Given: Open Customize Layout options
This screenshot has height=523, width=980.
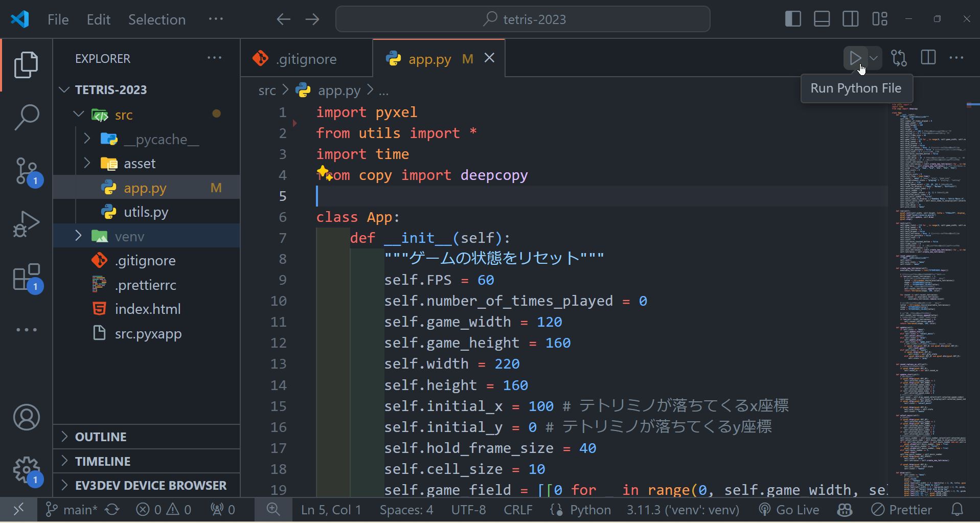Looking at the screenshot, I should coord(880,19).
